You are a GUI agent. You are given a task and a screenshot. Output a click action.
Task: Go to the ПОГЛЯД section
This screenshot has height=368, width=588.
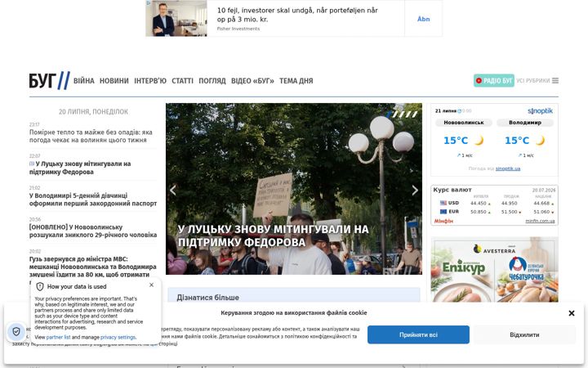212,81
